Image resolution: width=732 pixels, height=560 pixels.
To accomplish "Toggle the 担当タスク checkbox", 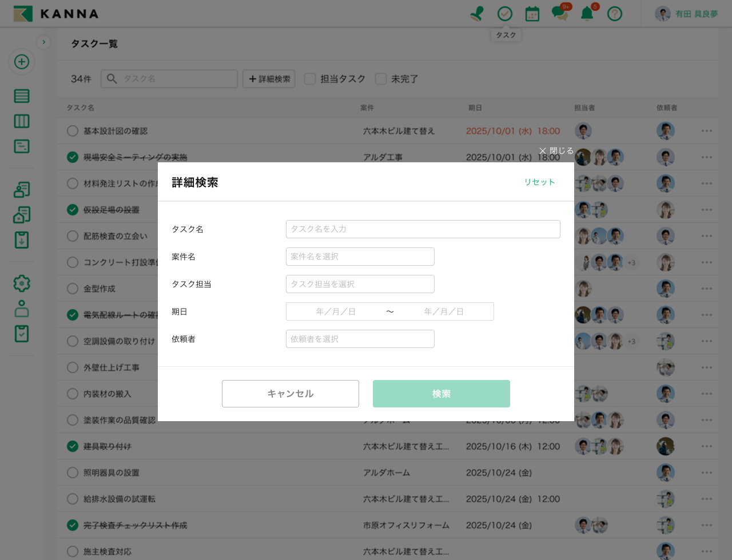I will click(x=310, y=79).
